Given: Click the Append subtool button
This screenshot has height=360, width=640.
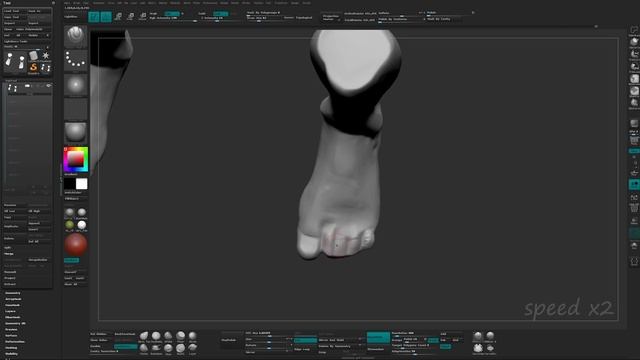Looking at the screenshot, I should (39, 223).
